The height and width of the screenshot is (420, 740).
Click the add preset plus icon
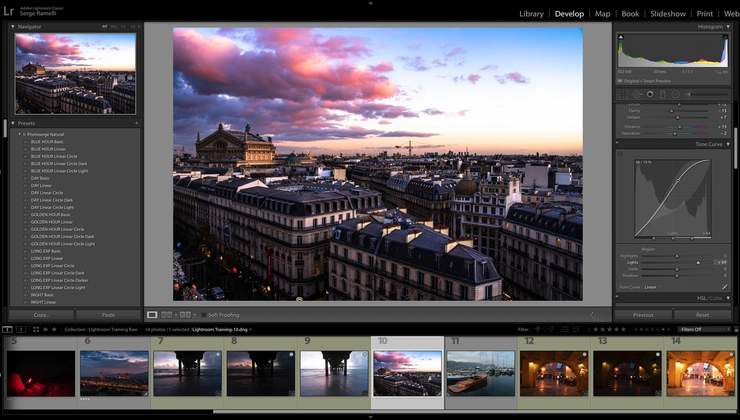136,123
